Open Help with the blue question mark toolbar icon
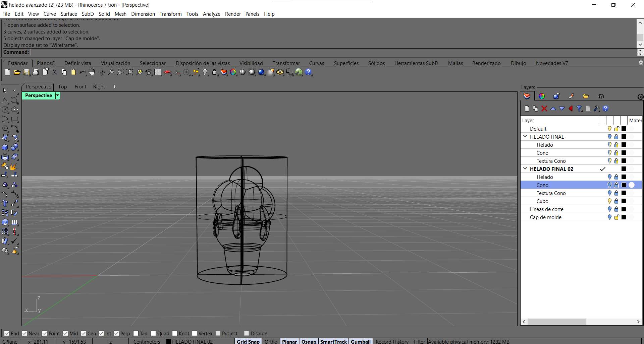Image resolution: width=644 pixels, height=344 pixels. [x=309, y=72]
